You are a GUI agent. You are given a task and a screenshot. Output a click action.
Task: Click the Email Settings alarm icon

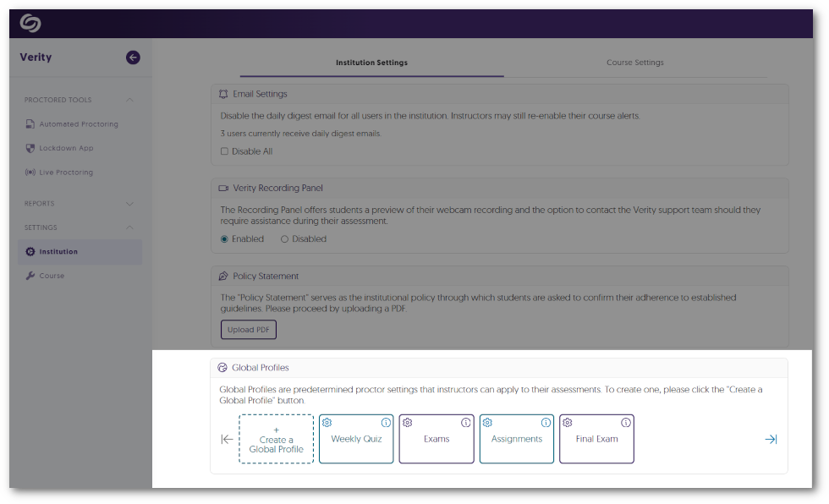[x=222, y=94]
